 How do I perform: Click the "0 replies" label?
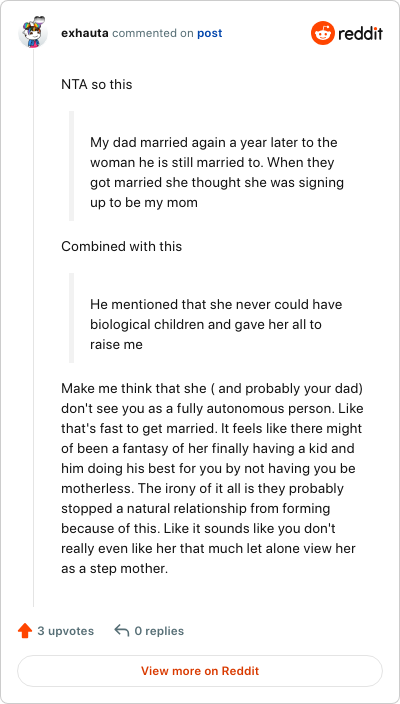coord(159,631)
